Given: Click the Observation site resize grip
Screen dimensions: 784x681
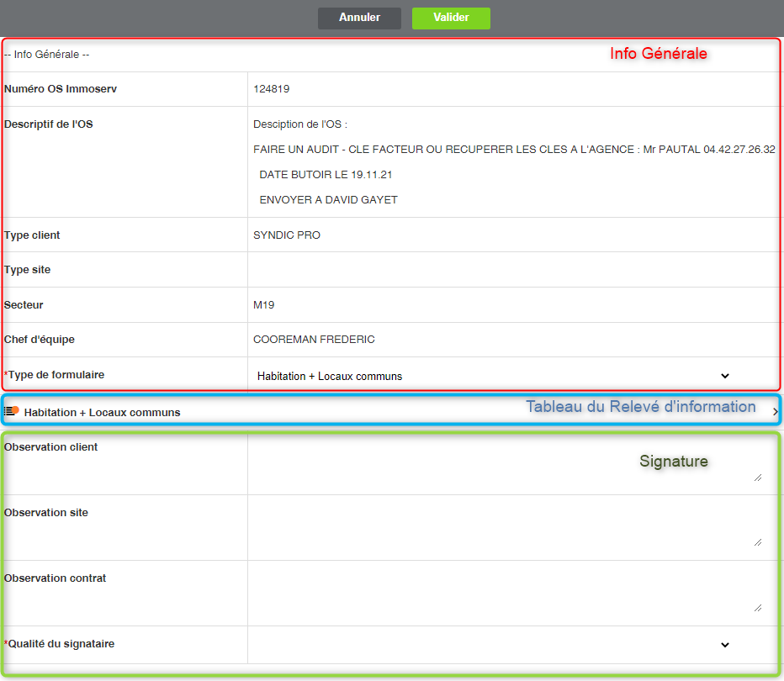Looking at the screenshot, I should [x=758, y=543].
